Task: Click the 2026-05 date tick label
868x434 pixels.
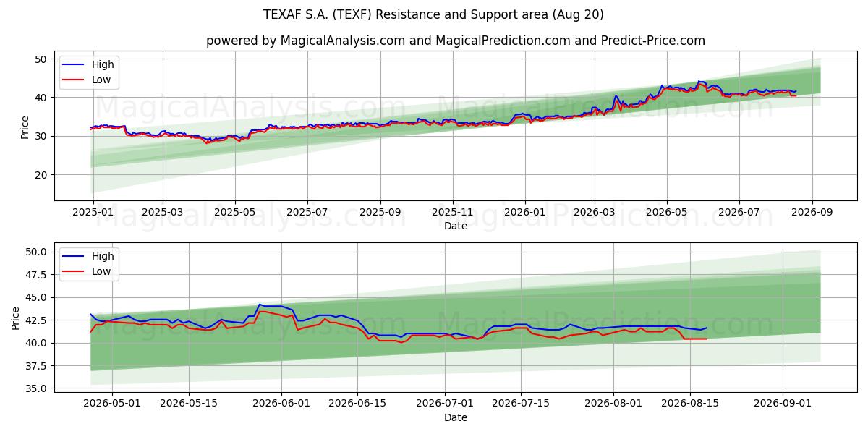Action: click(x=667, y=212)
